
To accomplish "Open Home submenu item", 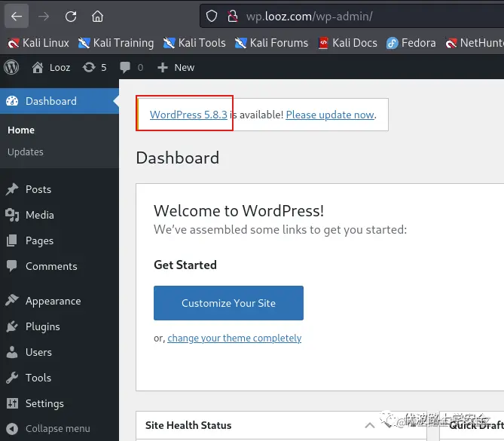I will pos(21,130).
